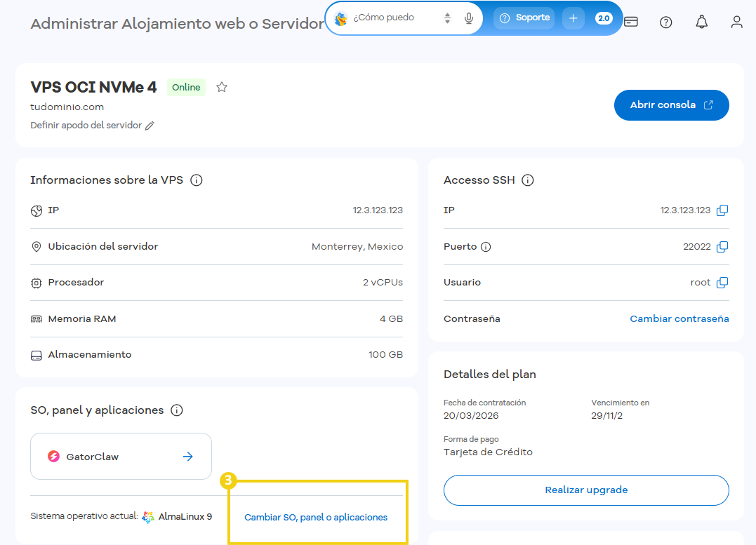The width and height of the screenshot is (756, 545).
Task: Copy the port 22022 value
Action: coord(722,247)
